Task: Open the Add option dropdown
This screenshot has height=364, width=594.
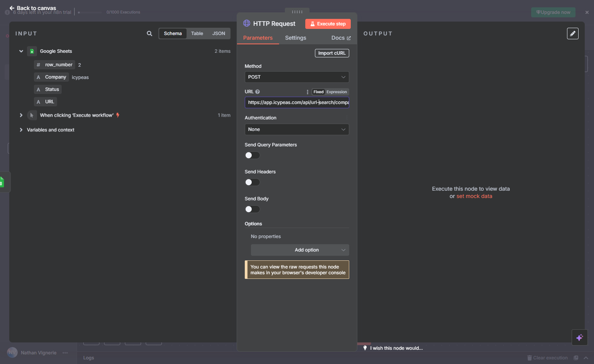Action: (300, 250)
